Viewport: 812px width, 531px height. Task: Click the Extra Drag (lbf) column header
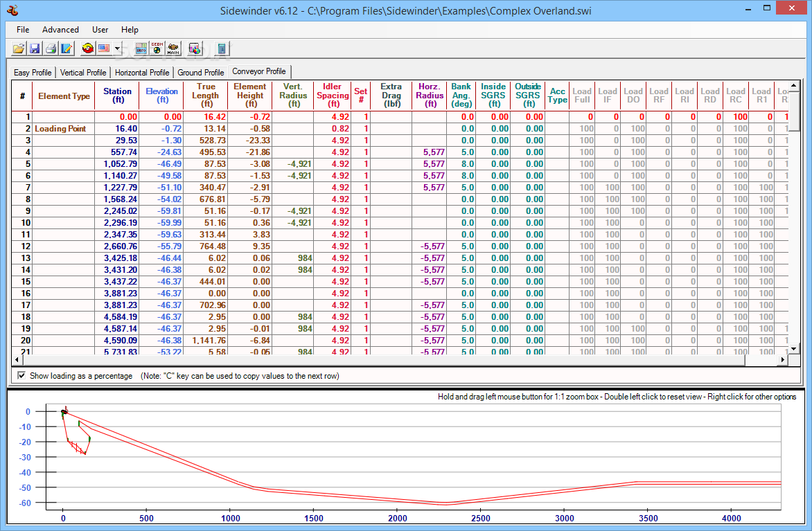click(391, 96)
